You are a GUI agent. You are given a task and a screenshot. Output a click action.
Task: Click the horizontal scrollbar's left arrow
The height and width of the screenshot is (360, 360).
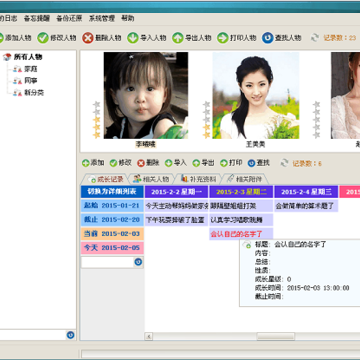point(148,336)
